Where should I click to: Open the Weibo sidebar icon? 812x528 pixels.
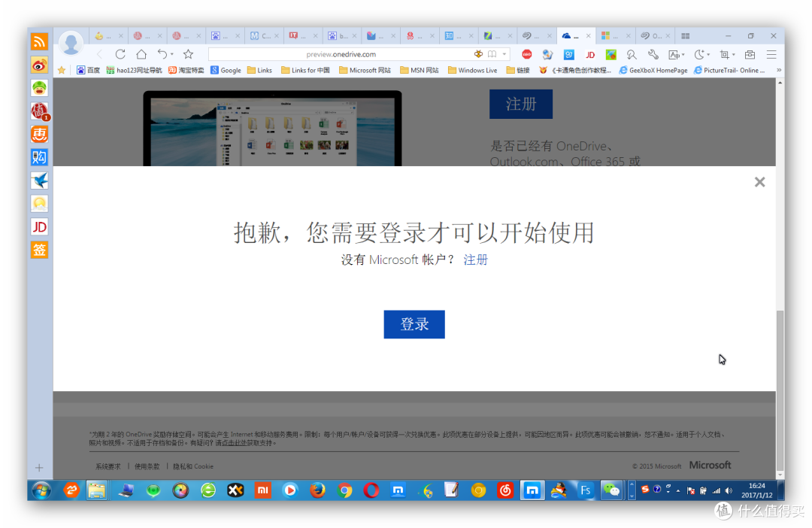point(39,65)
